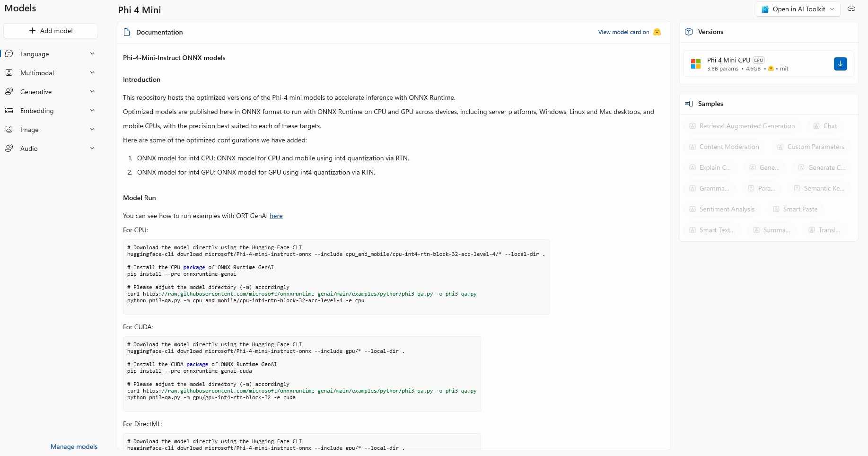Expand the Audio section chevron
This screenshot has height=456, width=868.
coord(92,149)
